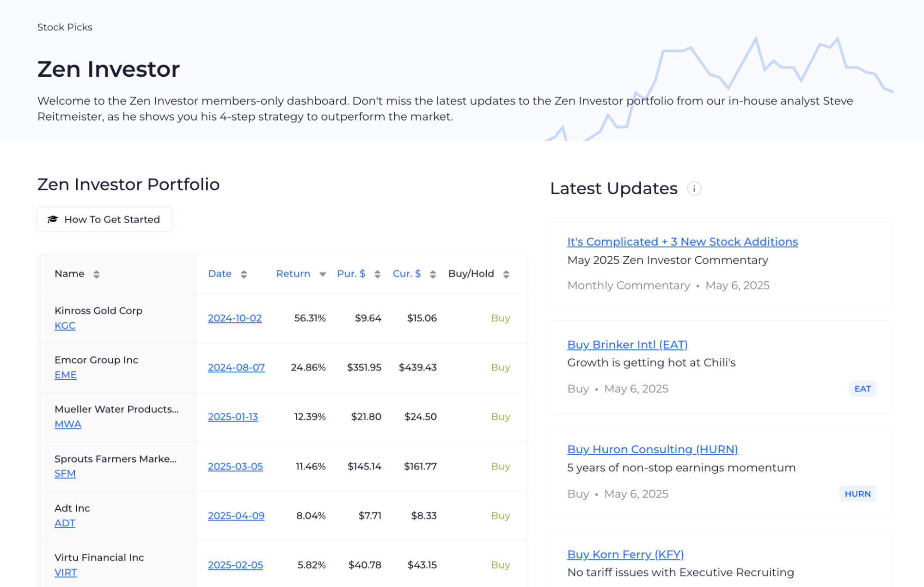Click the Date column header label
Screen dimensions: 924x587
pos(220,274)
